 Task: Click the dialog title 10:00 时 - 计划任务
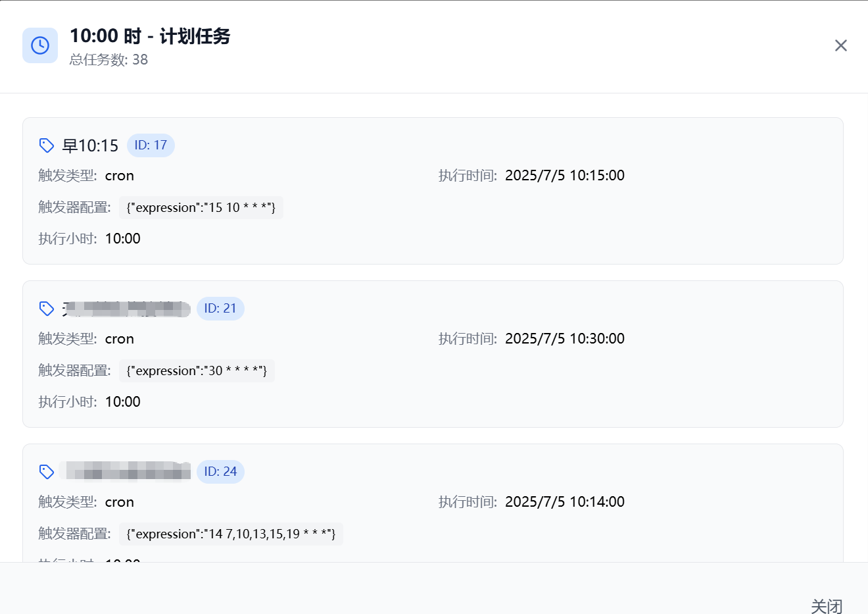(x=150, y=36)
